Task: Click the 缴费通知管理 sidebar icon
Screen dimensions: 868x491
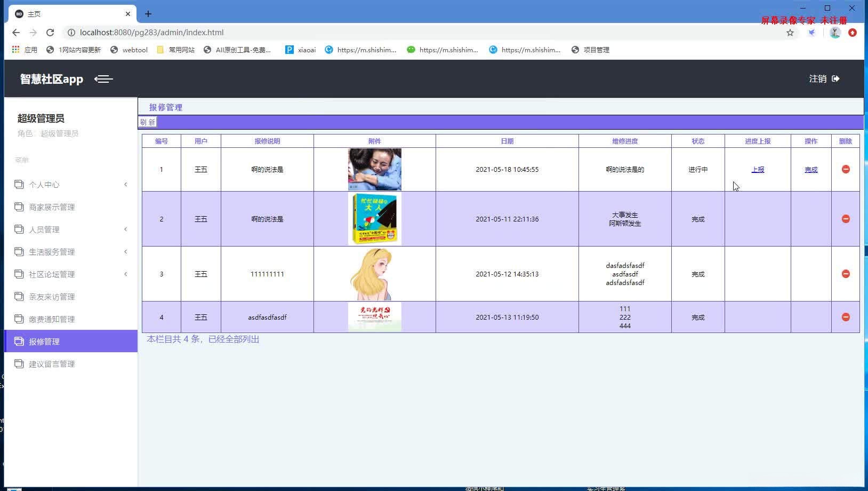Action: point(19,319)
